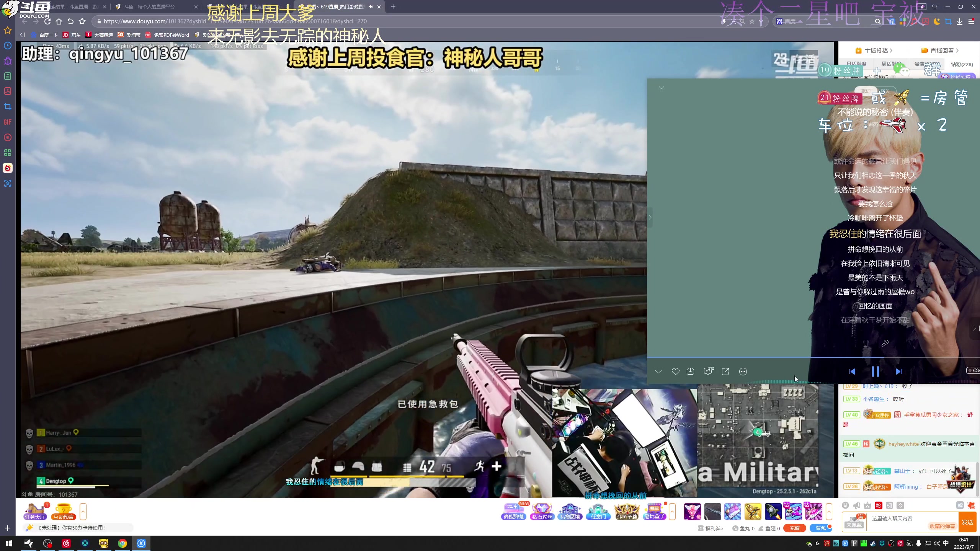Send the chat message with 发送
This screenshot has width=980, height=551.
point(967,522)
